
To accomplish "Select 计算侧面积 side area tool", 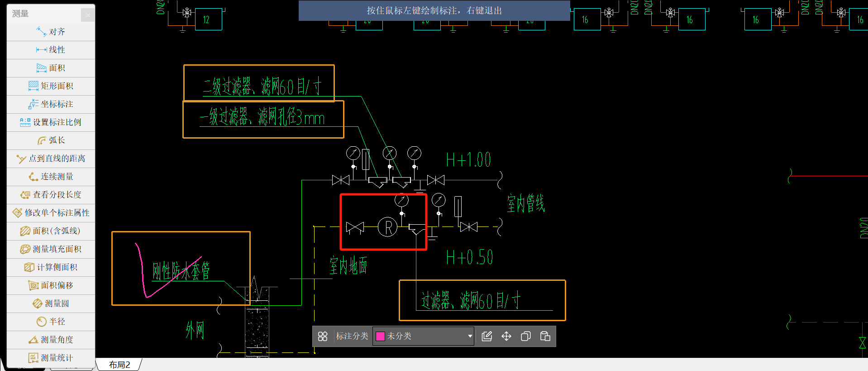I will (51, 267).
